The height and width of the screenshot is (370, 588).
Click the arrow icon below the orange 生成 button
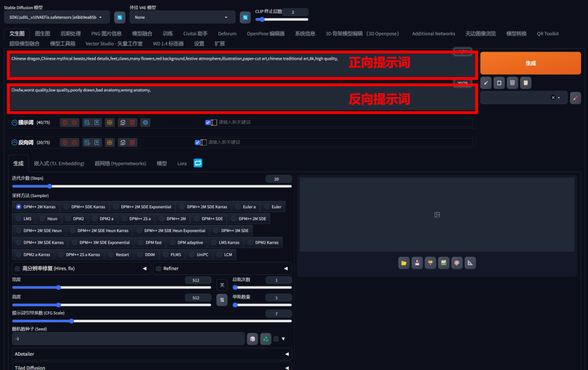[486, 83]
